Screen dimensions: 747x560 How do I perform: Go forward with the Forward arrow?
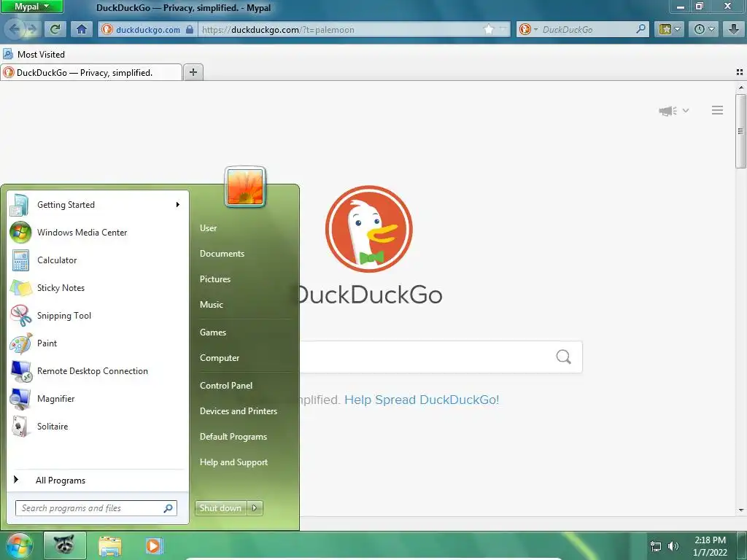[32, 29]
